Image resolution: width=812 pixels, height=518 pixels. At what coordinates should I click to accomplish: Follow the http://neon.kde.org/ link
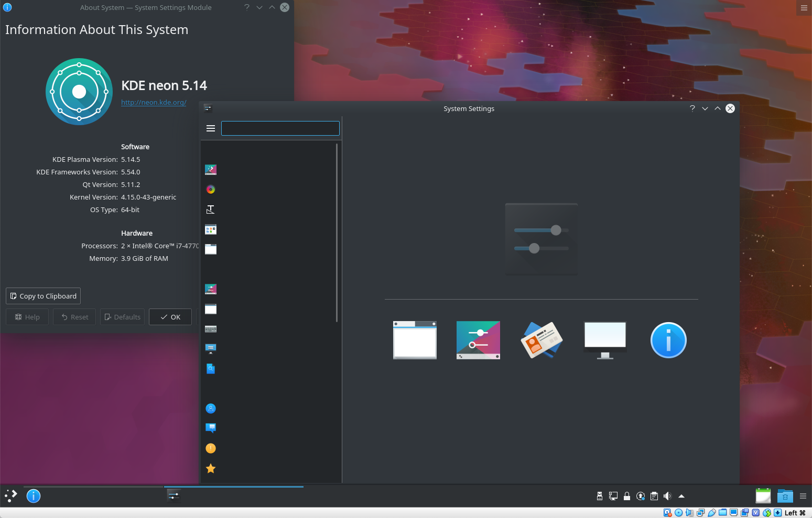coord(154,102)
